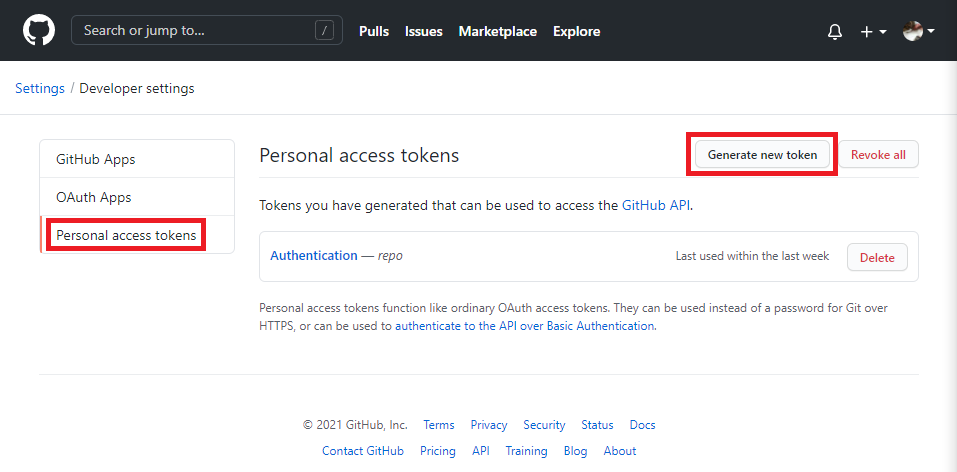Screen dimensions: 957x472
Task: Open the GitHub API link
Action: click(x=656, y=205)
